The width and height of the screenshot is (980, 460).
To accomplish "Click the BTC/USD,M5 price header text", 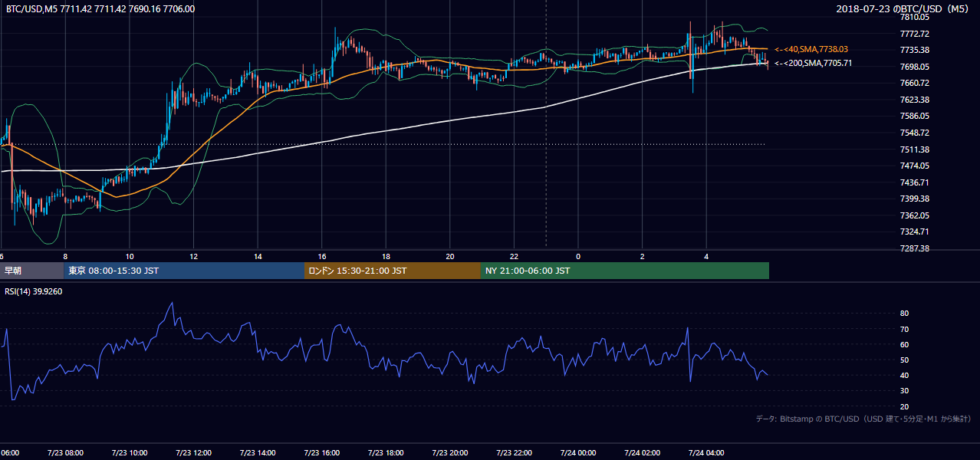I will (x=100, y=9).
